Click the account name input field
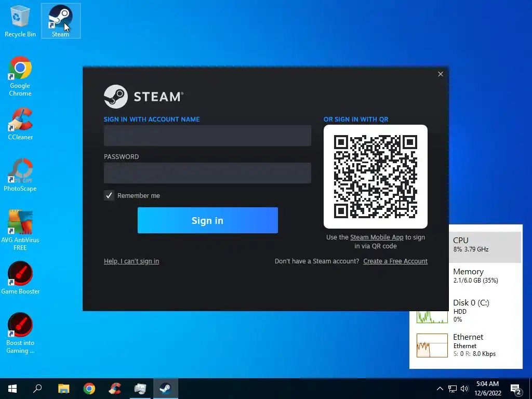Image resolution: width=532 pixels, height=399 pixels. (x=207, y=136)
